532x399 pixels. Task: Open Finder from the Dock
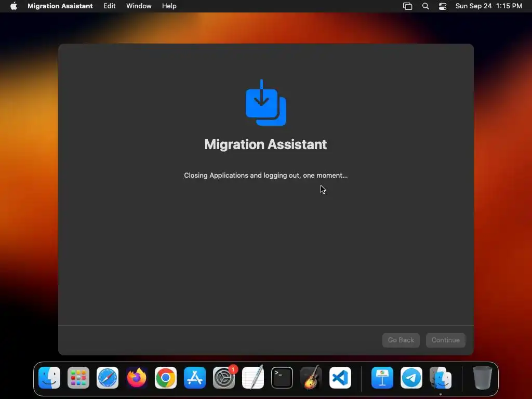click(49, 378)
